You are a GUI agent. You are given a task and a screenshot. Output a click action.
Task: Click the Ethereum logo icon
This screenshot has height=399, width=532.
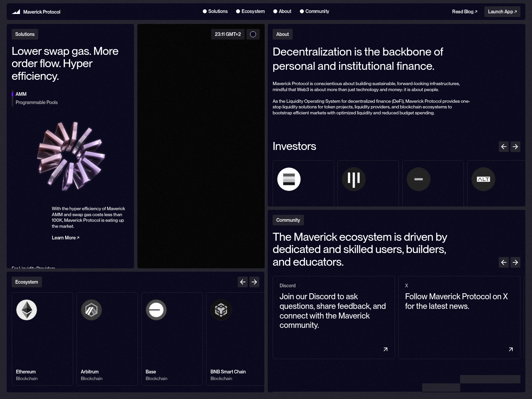coord(27,310)
